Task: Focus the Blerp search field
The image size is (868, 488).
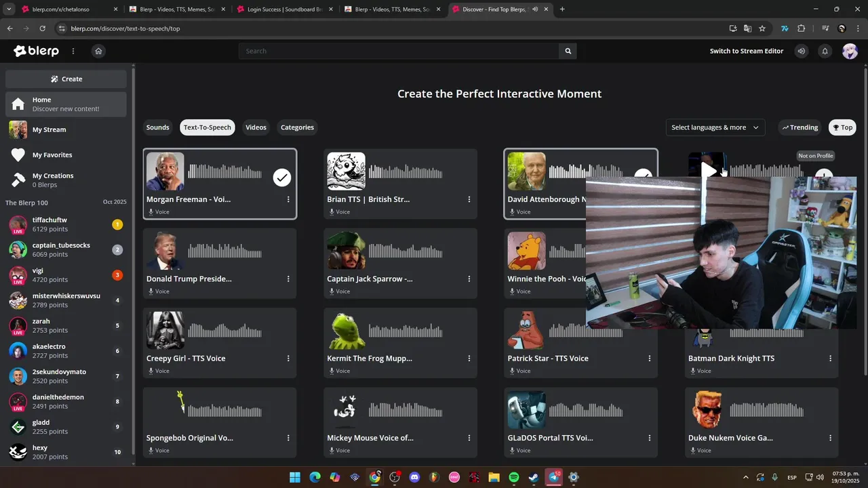Action: (399, 51)
